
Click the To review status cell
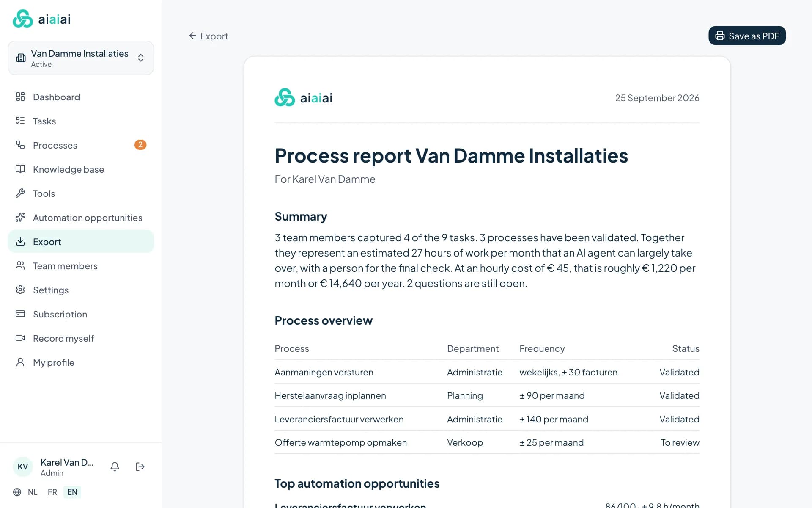coord(680,442)
